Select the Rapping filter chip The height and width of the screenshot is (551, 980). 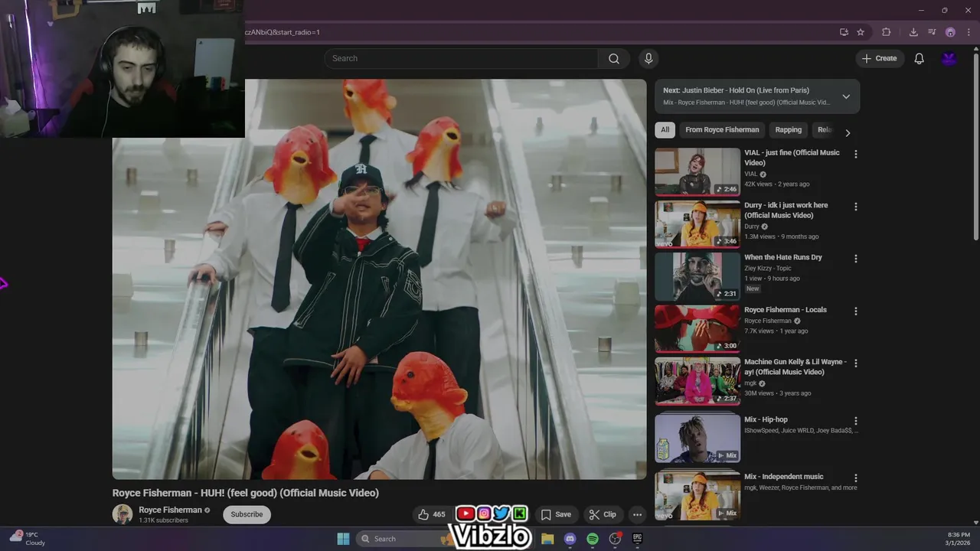click(788, 130)
